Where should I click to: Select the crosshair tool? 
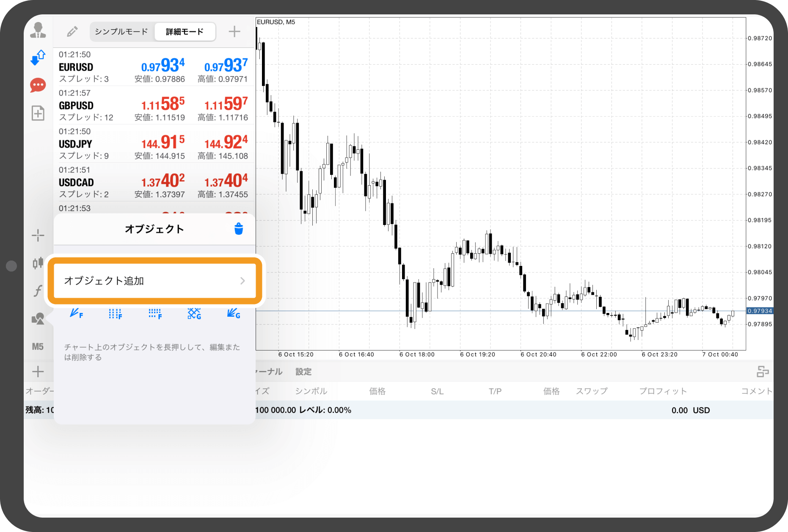click(x=38, y=236)
